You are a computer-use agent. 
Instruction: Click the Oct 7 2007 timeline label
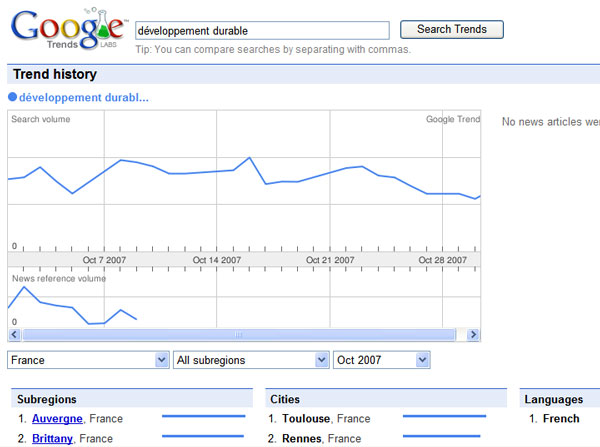click(104, 260)
